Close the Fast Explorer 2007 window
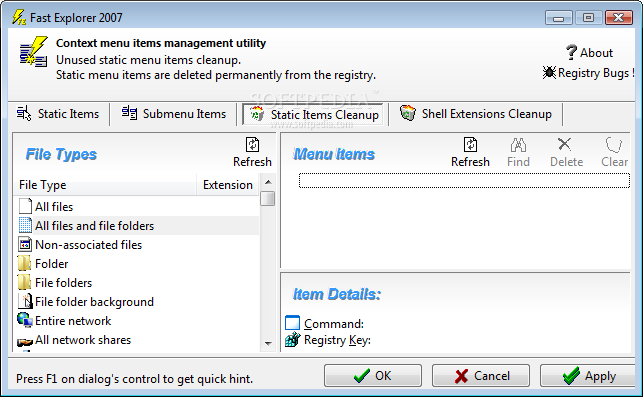Viewport: 643px width, 397px height. coord(618,18)
